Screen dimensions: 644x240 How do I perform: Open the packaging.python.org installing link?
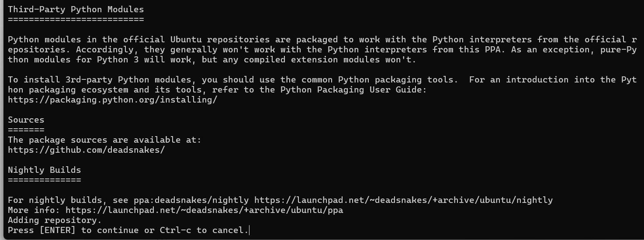coord(112,100)
